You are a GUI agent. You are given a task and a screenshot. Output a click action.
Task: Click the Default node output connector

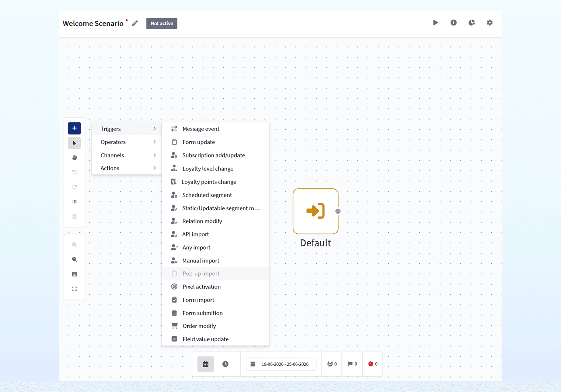pos(338,211)
